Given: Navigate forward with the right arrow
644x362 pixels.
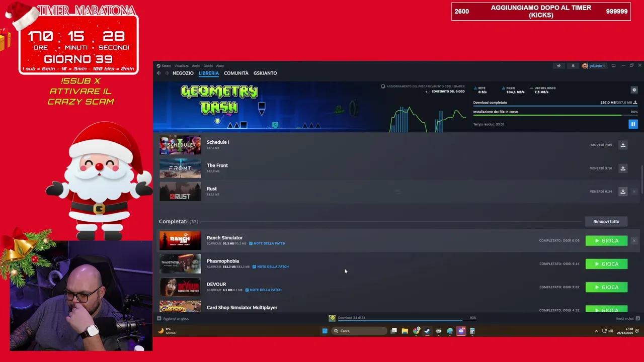Looking at the screenshot, I should (167, 73).
